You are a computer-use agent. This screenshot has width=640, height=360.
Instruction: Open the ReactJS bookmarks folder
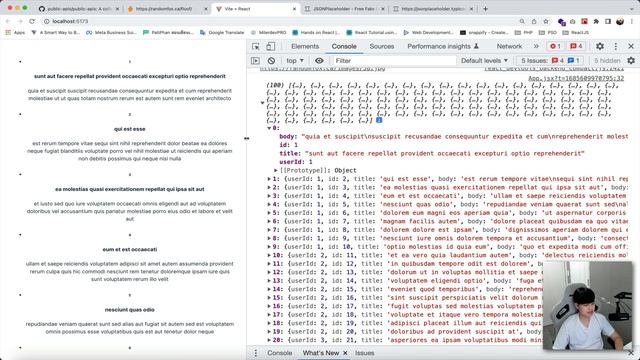click(576, 32)
